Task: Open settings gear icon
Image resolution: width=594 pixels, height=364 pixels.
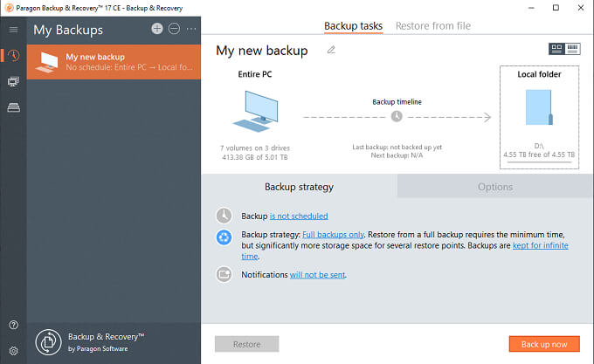Action: click(x=13, y=349)
